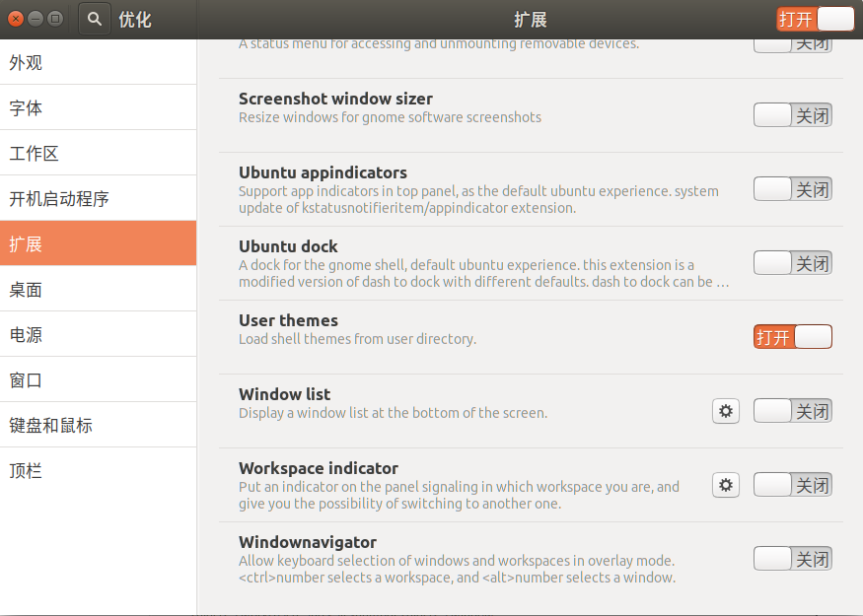863x616 pixels.
Task: Open the 电源 (Power) section
Action: [99, 333]
